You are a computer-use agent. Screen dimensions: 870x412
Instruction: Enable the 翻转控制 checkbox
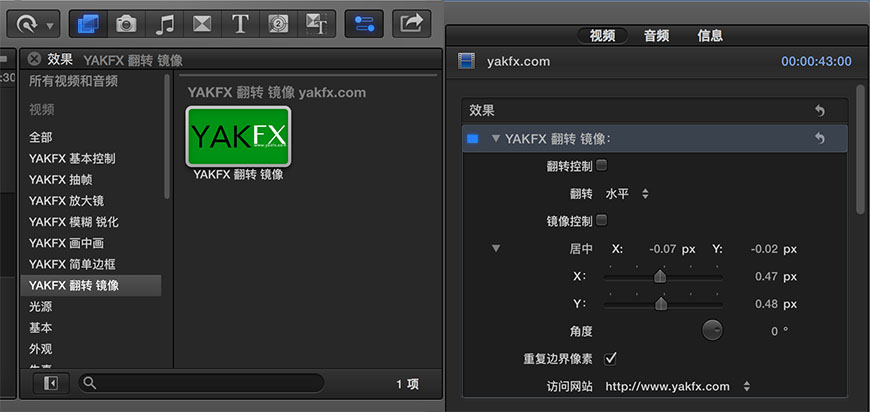(601, 165)
